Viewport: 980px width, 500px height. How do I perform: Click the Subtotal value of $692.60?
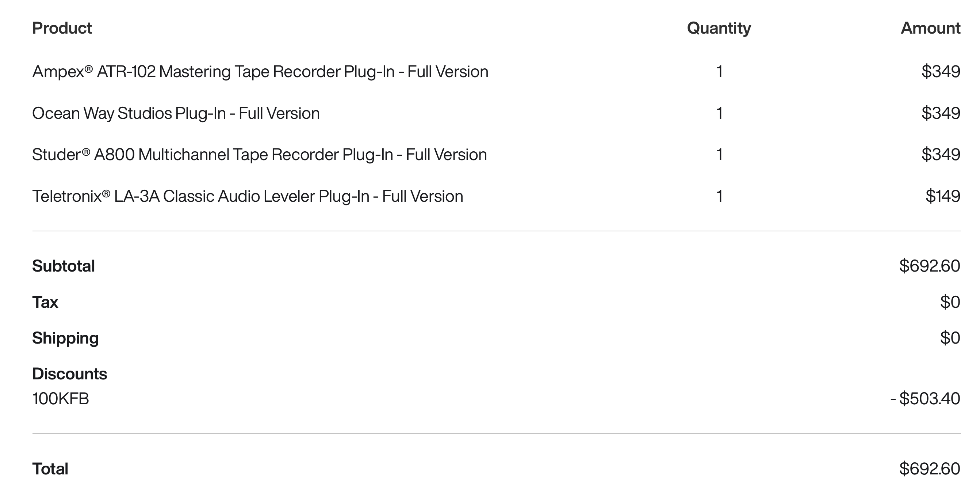tap(929, 266)
